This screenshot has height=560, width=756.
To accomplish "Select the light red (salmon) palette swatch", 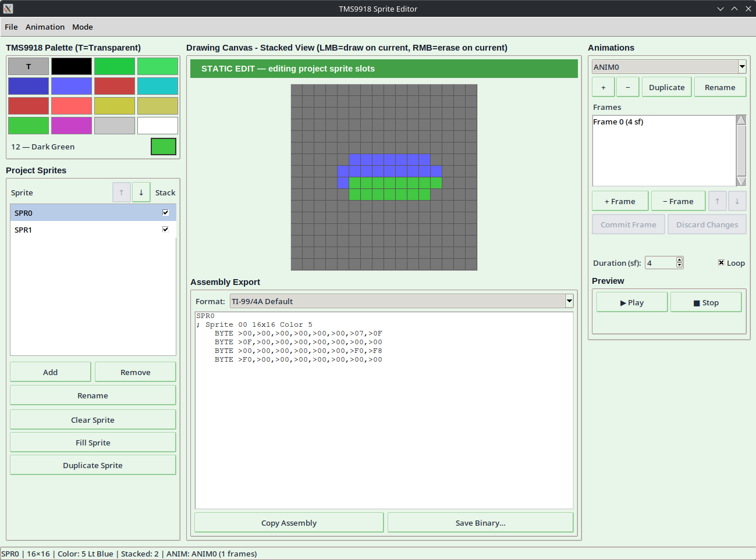I will [72, 106].
